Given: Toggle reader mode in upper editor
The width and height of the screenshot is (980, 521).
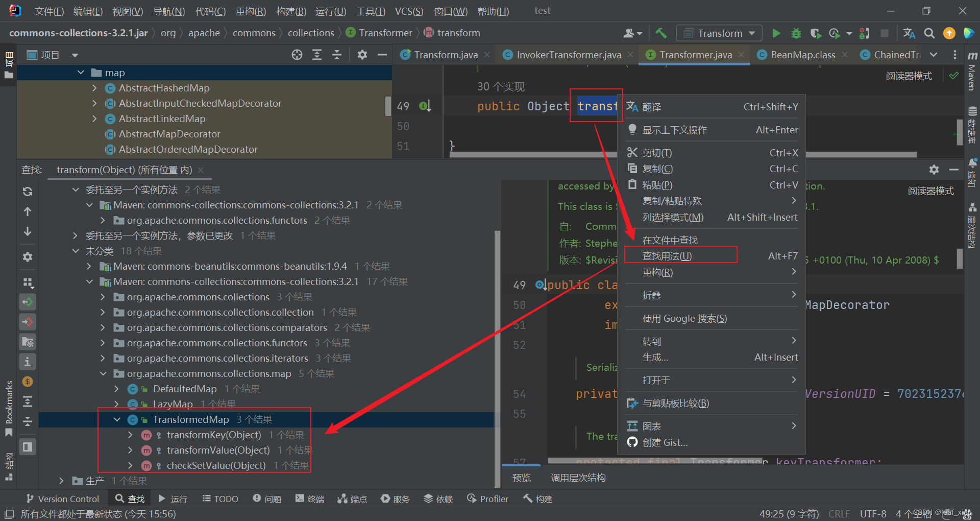Looking at the screenshot, I should 909,76.
